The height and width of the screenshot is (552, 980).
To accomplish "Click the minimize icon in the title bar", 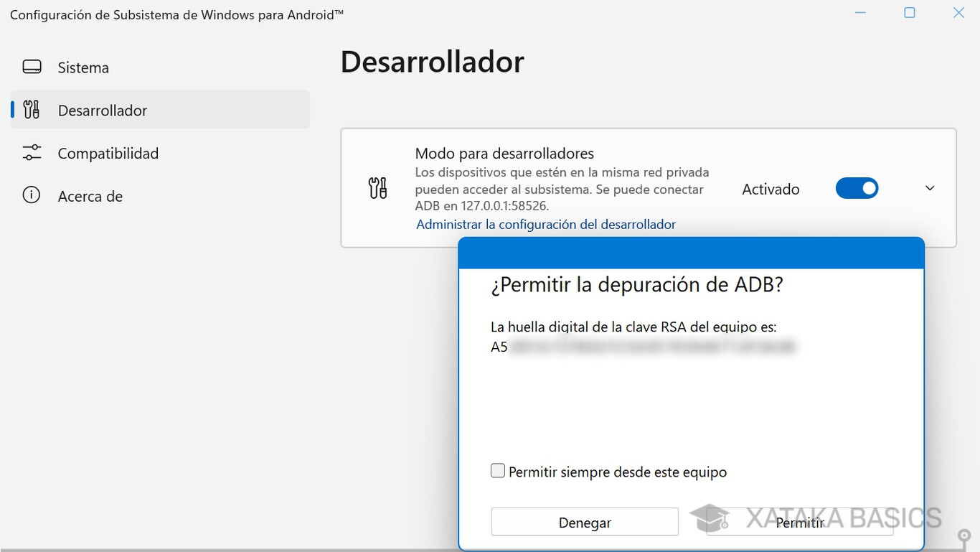I will [x=859, y=12].
